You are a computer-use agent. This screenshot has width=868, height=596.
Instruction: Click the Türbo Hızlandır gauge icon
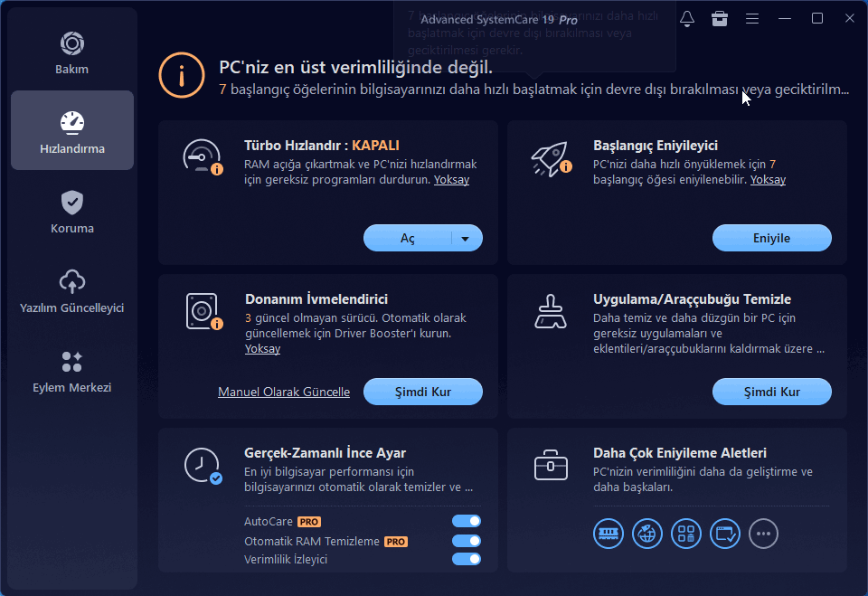coord(203,156)
